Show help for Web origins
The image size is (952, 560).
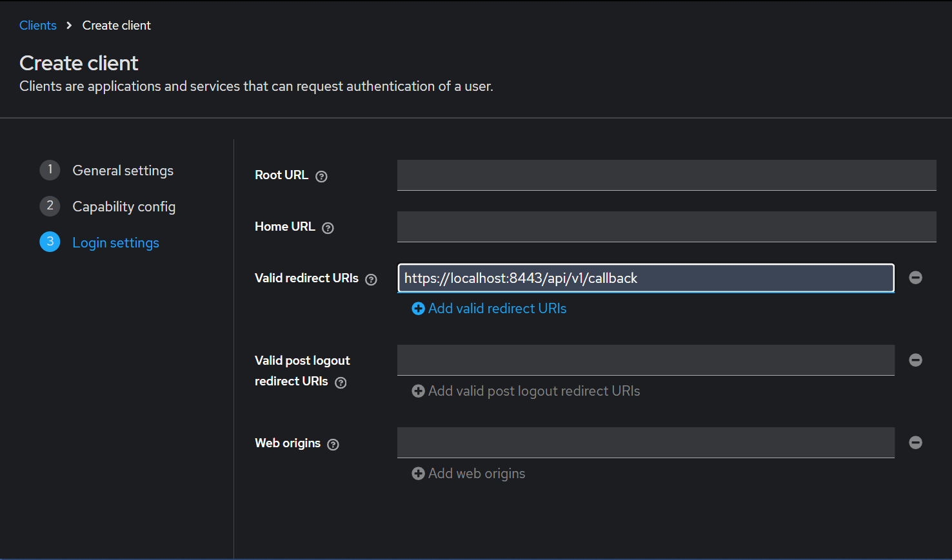[x=333, y=444]
